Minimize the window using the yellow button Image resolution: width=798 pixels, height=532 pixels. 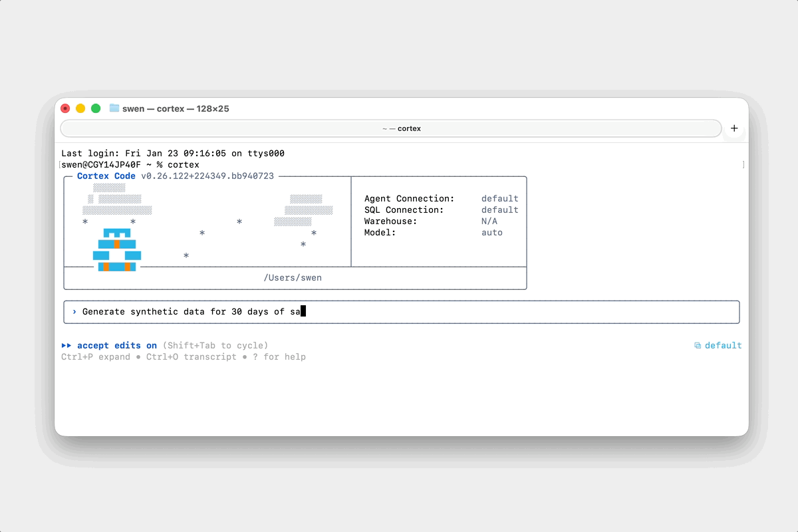point(80,108)
